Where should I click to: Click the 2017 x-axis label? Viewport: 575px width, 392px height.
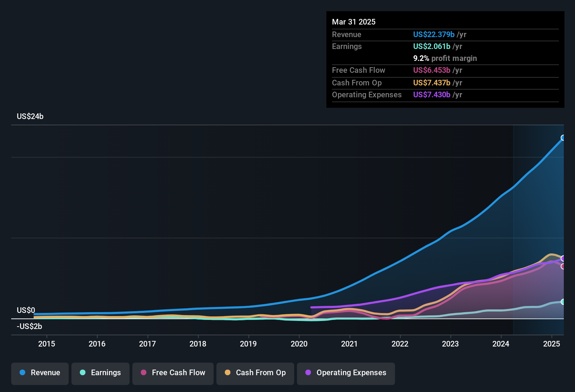[x=147, y=344]
